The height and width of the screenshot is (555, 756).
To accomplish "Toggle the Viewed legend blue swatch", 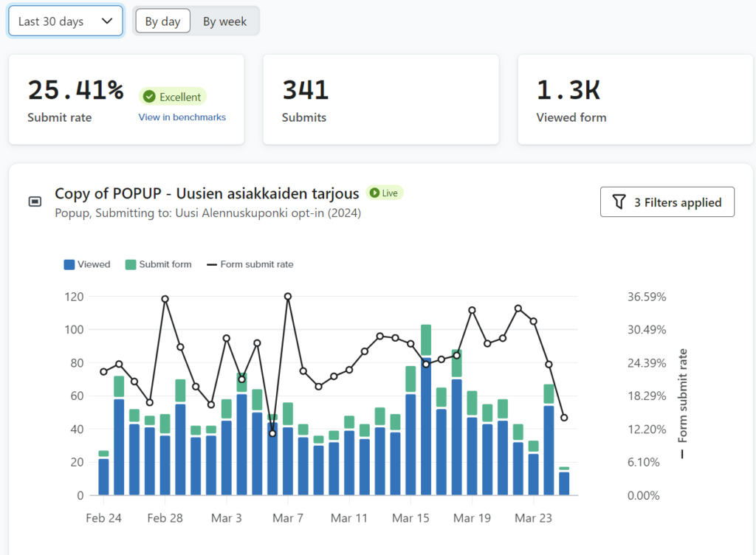I will point(69,264).
